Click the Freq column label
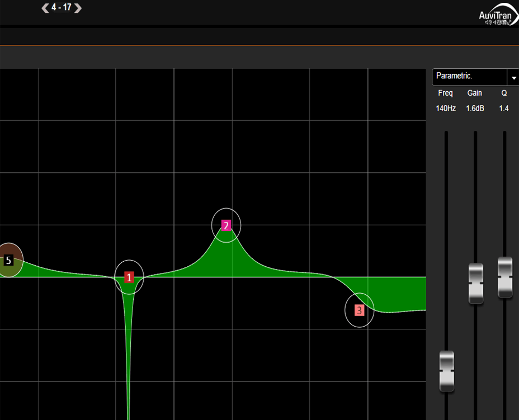The height and width of the screenshot is (420, 519). [x=446, y=93]
